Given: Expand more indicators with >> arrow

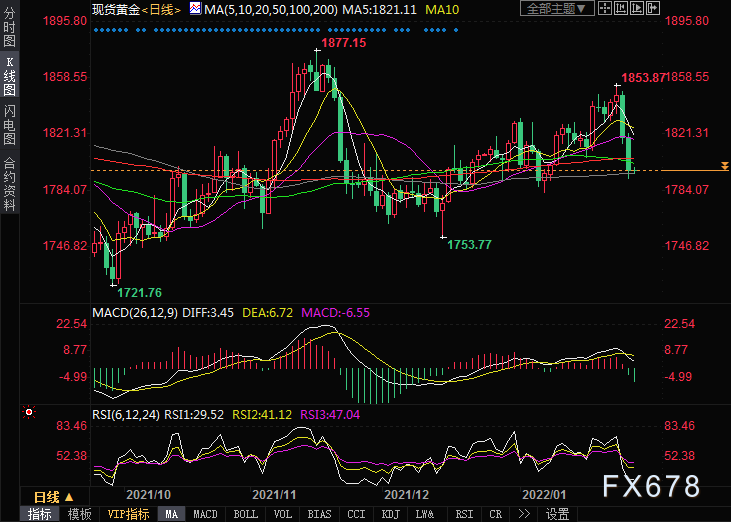Looking at the screenshot, I should 524,514.
